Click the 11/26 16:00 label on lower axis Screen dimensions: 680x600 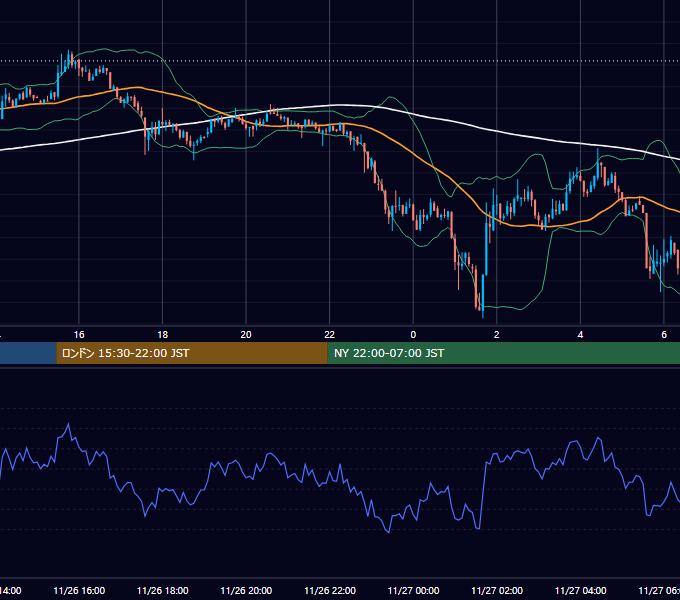[79, 590]
